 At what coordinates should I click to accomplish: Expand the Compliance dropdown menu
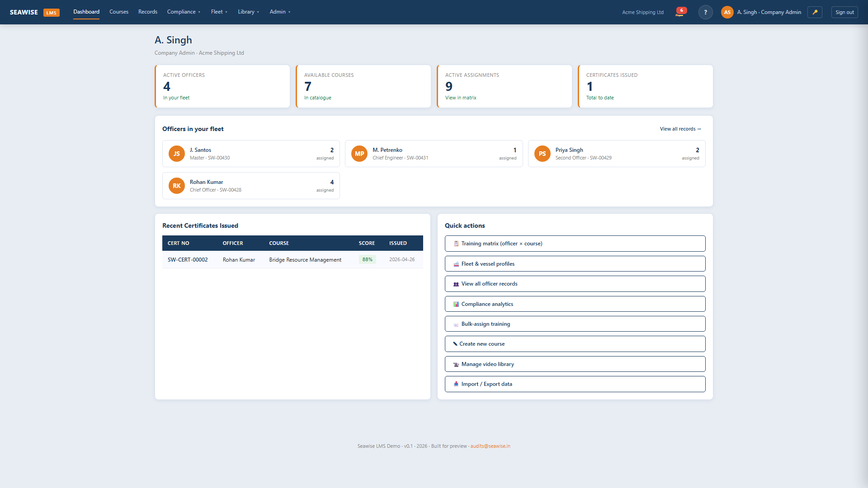click(x=184, y=12)
